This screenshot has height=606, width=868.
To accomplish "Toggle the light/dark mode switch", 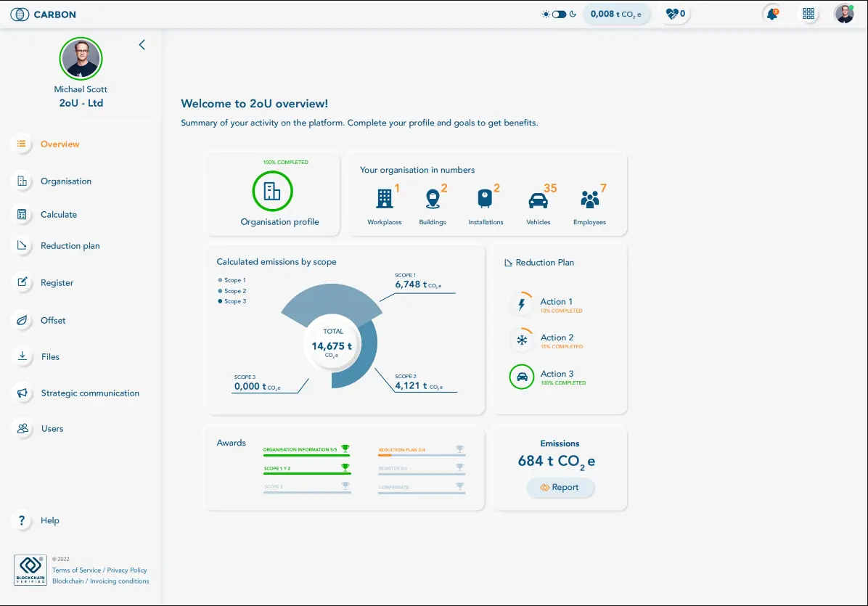I will 559,14.
